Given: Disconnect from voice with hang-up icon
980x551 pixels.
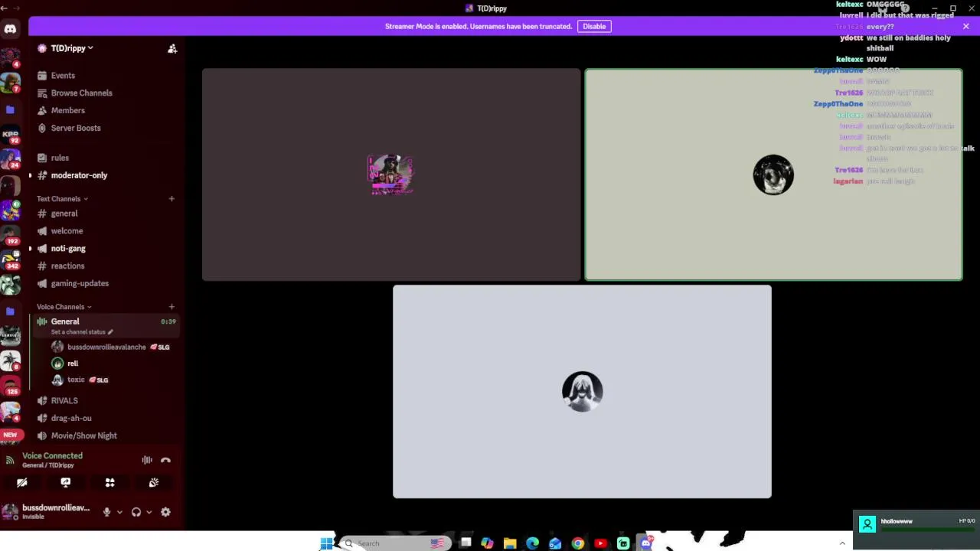Looking at the screenshot, I should (x=165, y=460).
